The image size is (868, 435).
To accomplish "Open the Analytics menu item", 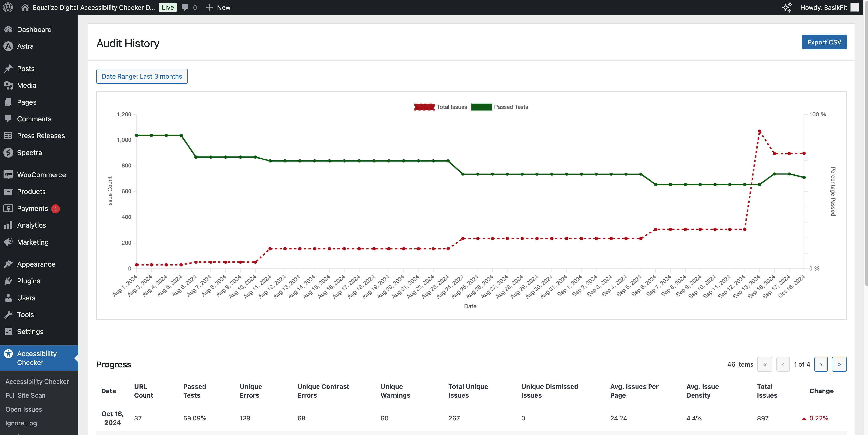I will tap(39, 225).
